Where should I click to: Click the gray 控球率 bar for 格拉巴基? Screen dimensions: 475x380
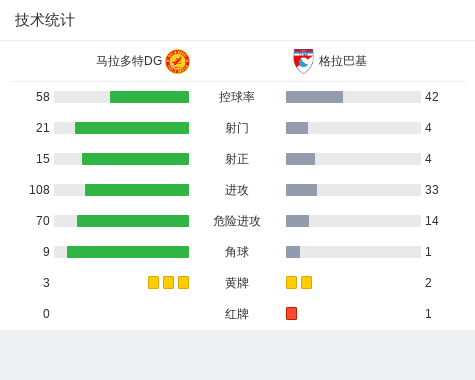point(314,97)
